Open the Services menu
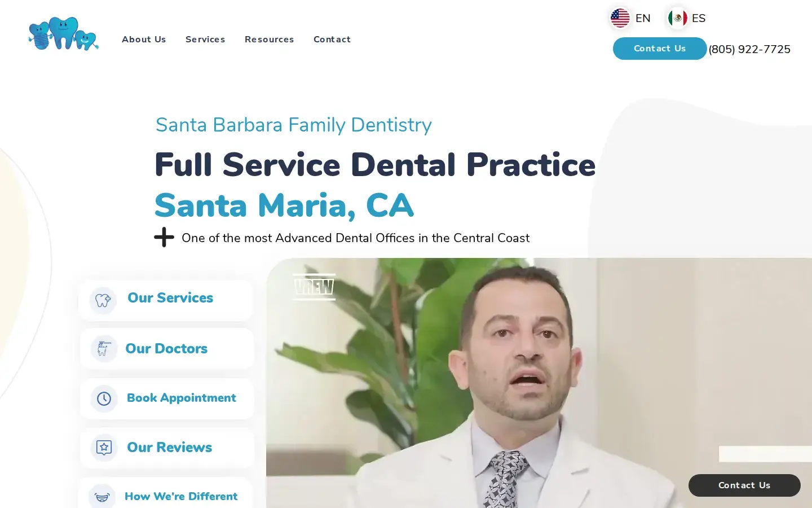812x508 pixels. tap(205, 40)
